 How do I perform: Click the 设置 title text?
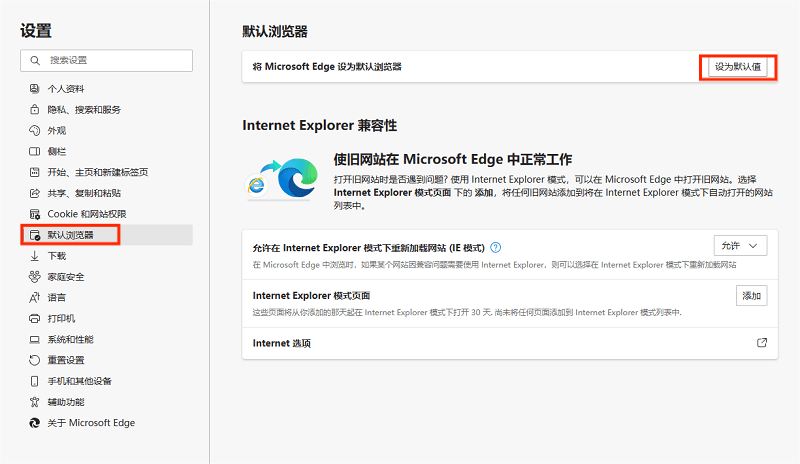click(x=36, y=31)
